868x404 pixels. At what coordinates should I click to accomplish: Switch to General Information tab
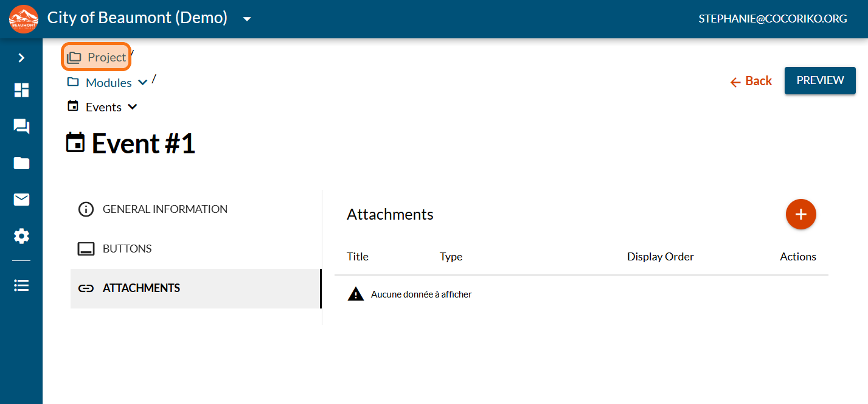click(x=165, y=209)
